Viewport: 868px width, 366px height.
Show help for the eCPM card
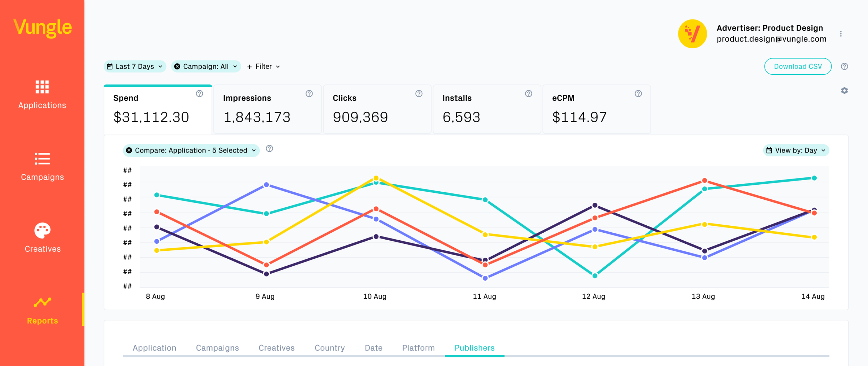click(638, 94)
